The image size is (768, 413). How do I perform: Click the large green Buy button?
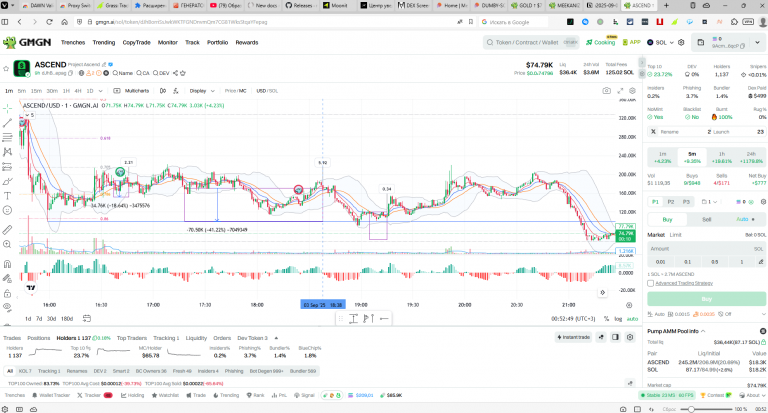[707, 299]
